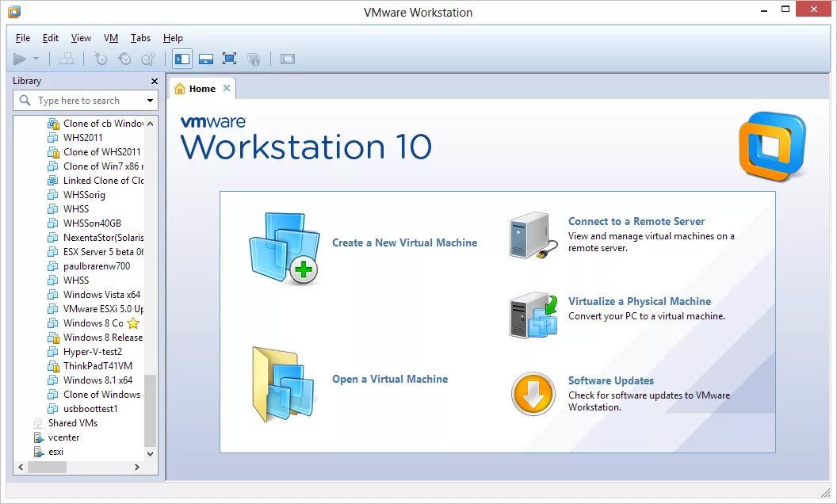Click the console view toolbar icon

click(288, 59)
